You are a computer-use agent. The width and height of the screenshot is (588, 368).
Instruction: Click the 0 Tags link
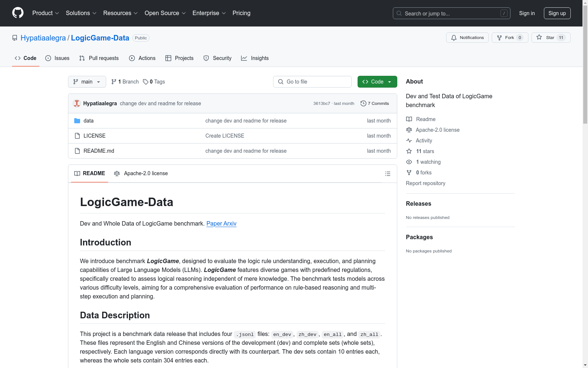(x=154, y=82)
